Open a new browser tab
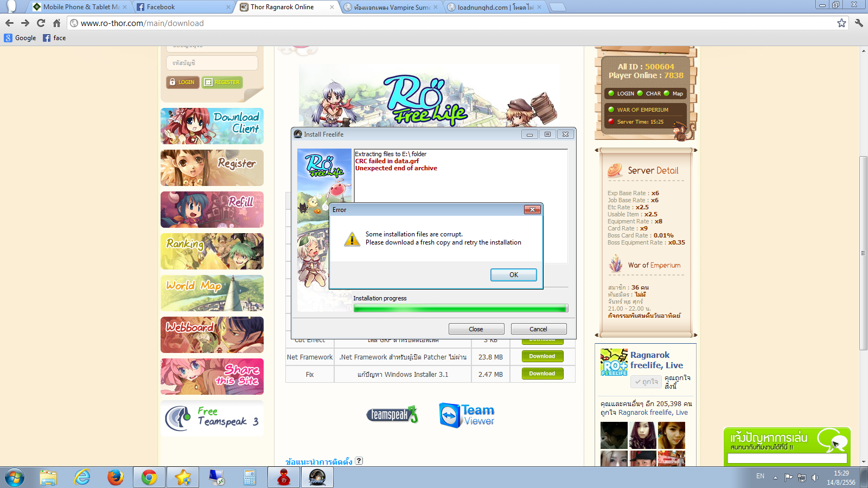Viewport: 868px width, 488px height. coord(557,7)
